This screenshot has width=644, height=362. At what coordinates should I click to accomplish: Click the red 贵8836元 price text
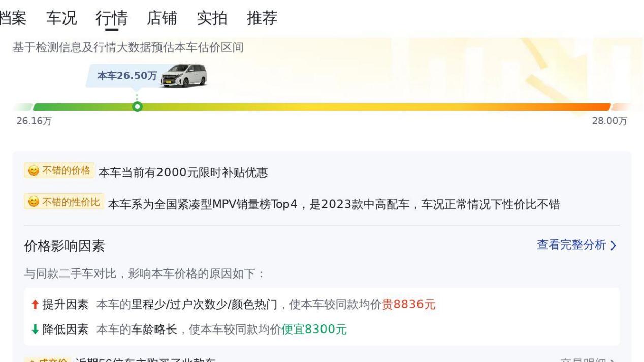pyautogui.click(x=409, y=305)
